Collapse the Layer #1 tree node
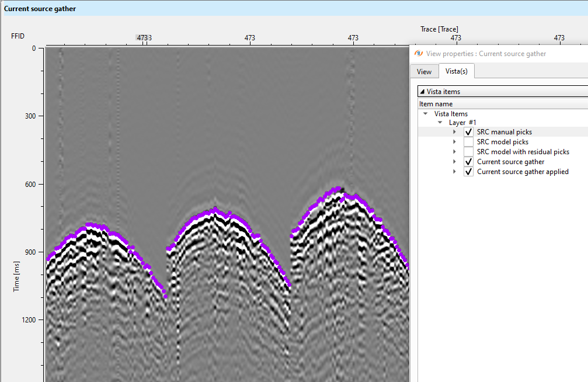Screen dimensions: 588x382 click(441, 123)
